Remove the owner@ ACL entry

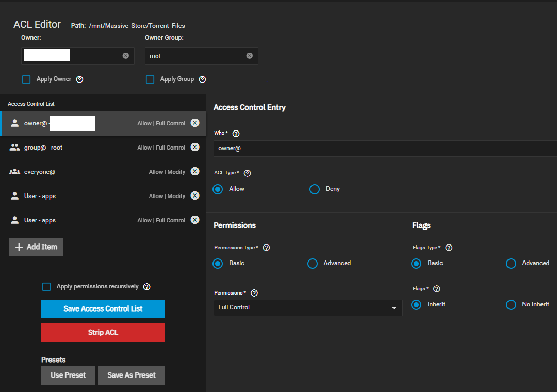point(195,123)
